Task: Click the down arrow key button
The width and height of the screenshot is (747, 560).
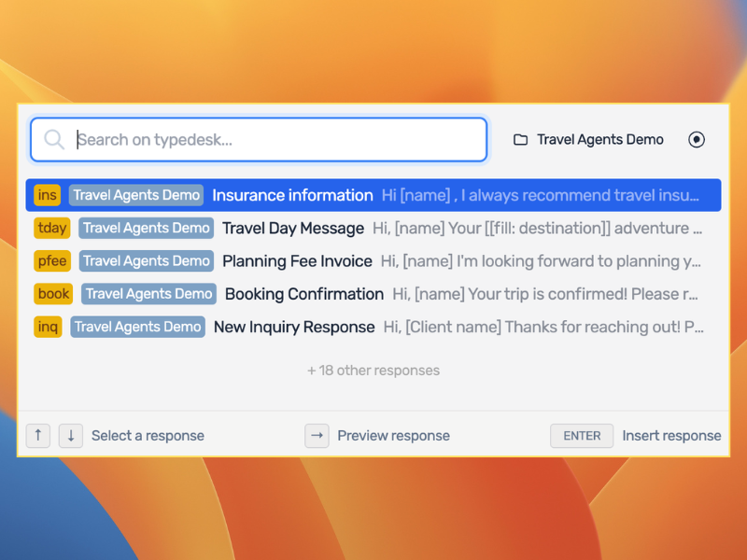Action: [71, 436]
